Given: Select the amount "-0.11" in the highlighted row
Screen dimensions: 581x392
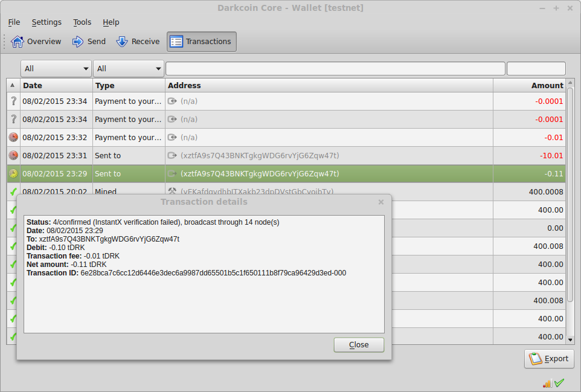Looking at the screenshot, I should [x=554, y=174].
